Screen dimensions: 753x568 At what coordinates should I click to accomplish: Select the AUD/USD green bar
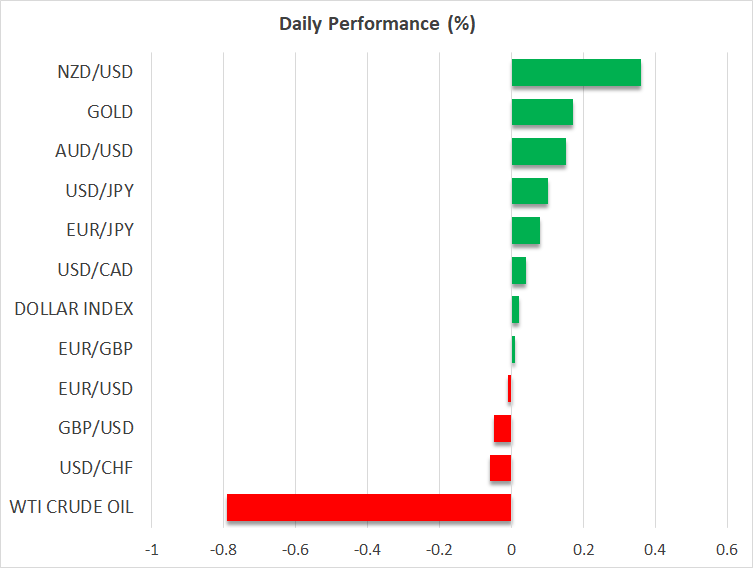[538, 152]
